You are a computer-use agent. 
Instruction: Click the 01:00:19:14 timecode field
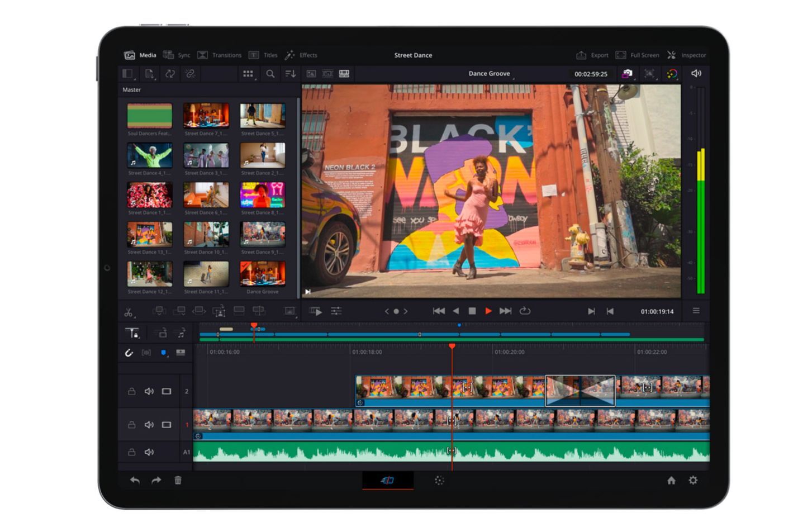tap(657, 312)
